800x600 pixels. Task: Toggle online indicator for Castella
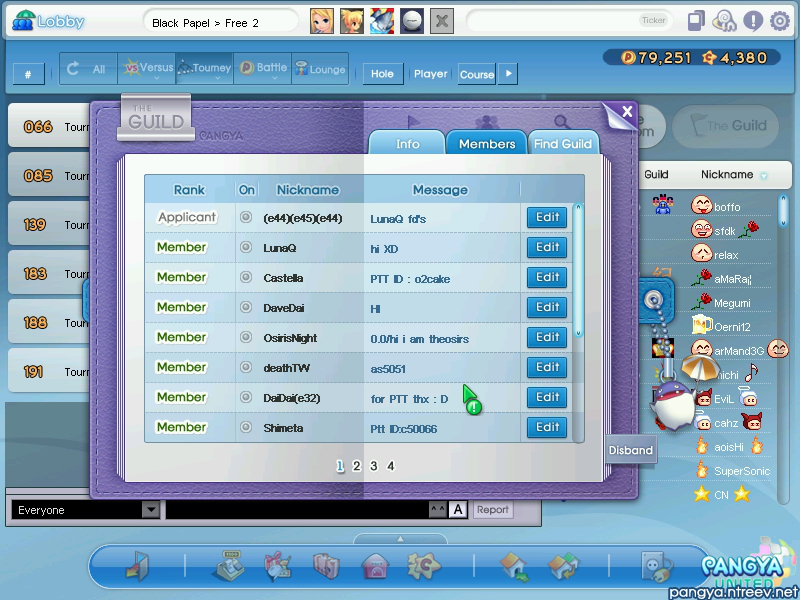pyautogui.click(x=246, y=277)
